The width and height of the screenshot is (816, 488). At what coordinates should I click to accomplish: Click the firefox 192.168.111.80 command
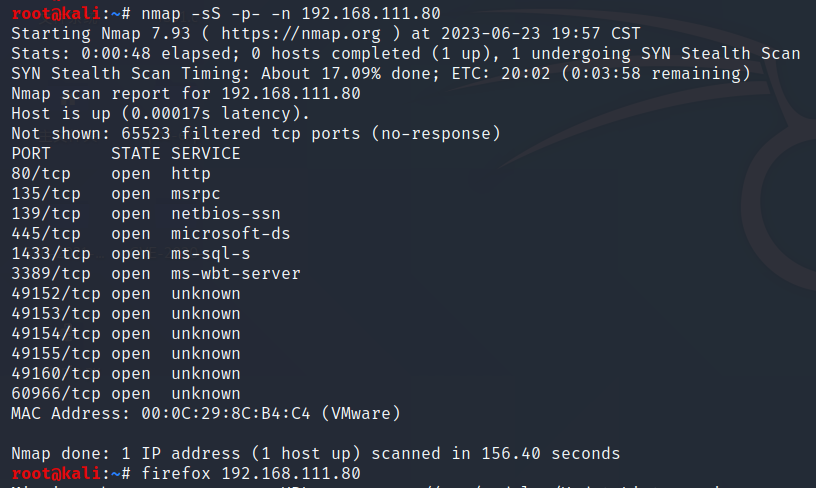(251, 473)
